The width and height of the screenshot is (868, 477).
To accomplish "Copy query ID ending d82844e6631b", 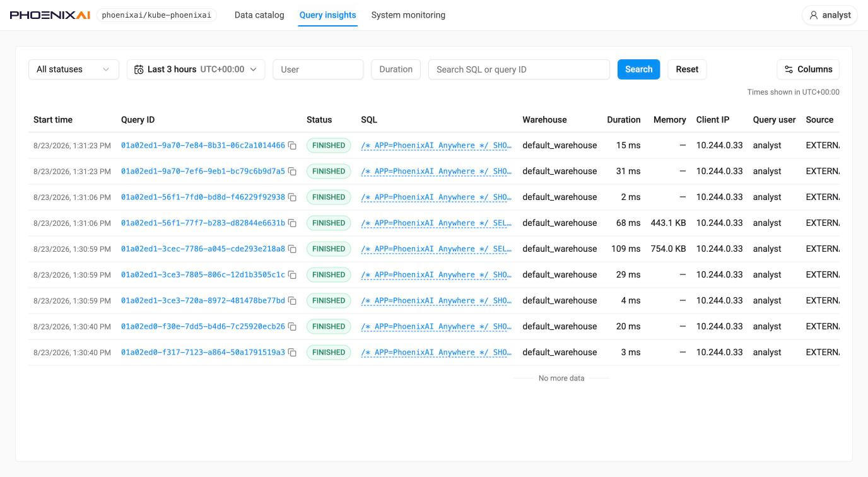I will pos(292,223).
